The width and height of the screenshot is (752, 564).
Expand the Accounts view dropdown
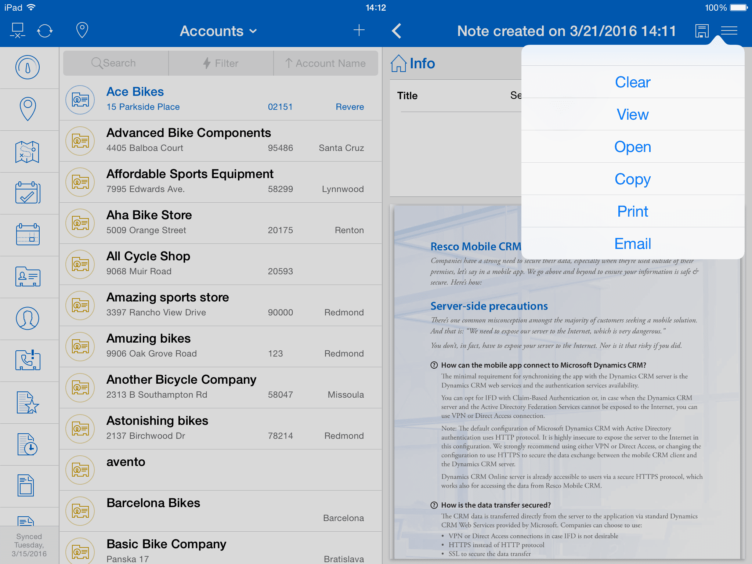pyautogui.click(x=218, y=31)
